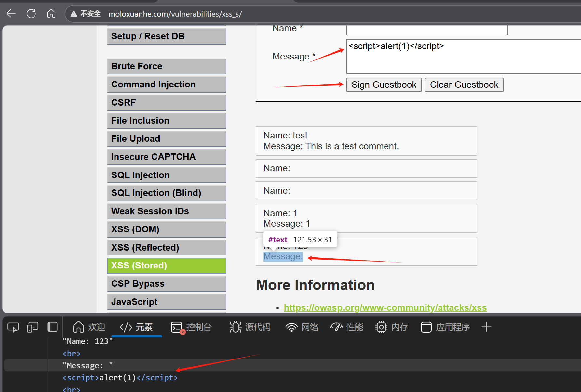
Task: Open the JavaScript page
Action: (167, 302)
